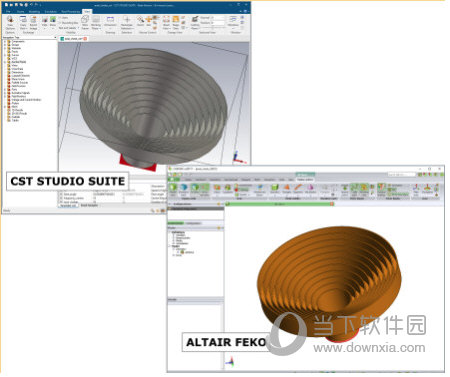Select Farfields in CST navigation tree
The height and width of the screenshot is (377, 450).
point(16,117)
